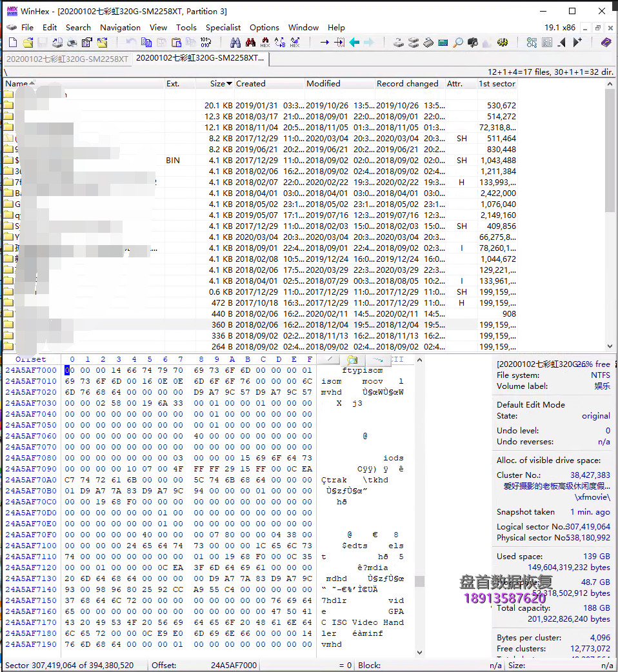Sort by the 1st sector column header
The width and height of the screenshot is (618, 672).
(x=497, y=84)
